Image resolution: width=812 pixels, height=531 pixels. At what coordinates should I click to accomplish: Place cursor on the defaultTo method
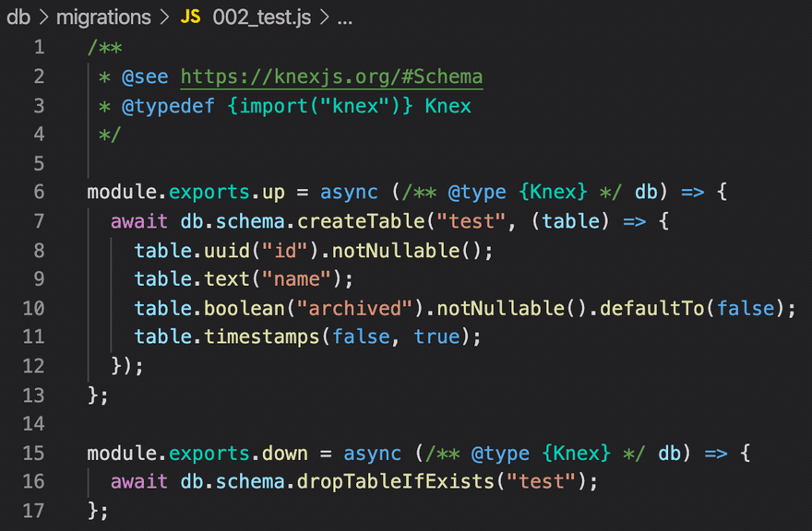coord(651,308)
